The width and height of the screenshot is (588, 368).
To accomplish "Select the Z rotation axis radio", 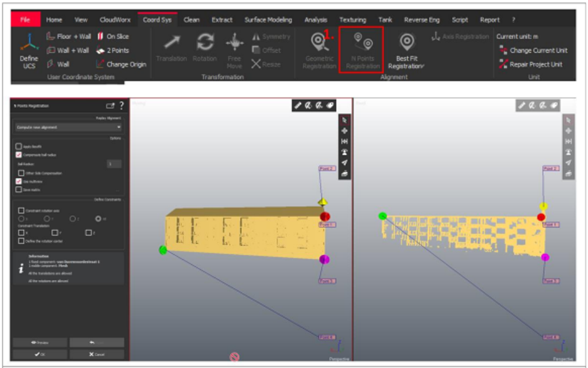I will [72, 218].
